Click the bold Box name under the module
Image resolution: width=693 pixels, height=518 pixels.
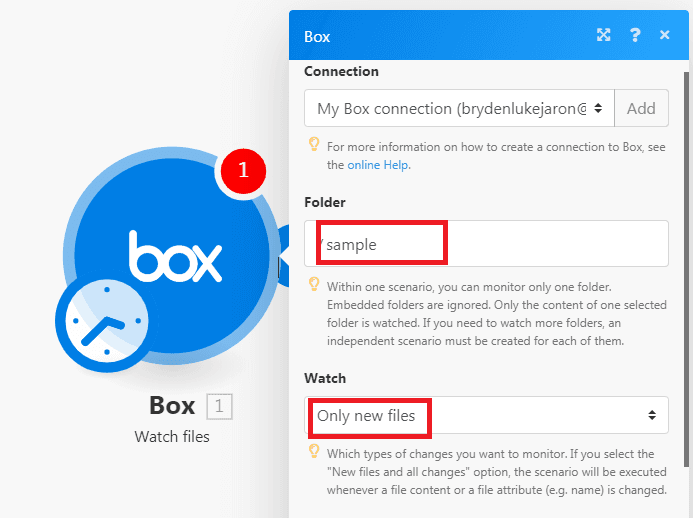coord(172,405)
